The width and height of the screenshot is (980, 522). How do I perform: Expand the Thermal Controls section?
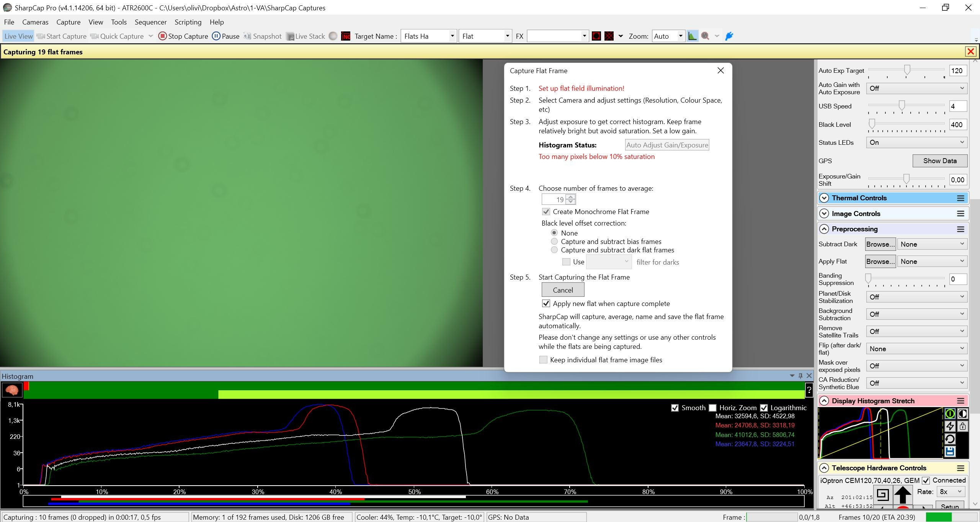pyautogui.click(x=824, y=198)
